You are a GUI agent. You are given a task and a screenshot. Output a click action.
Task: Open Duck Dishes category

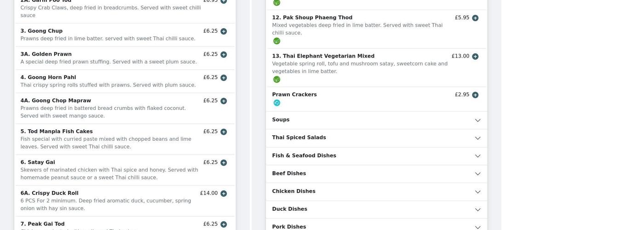[477, 209]
